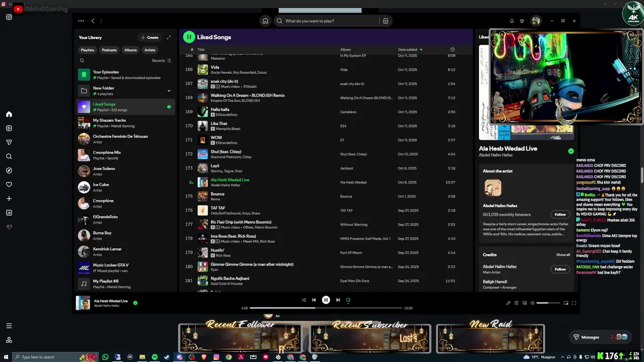Pause playback in the bottom bar
The image size is (644, 362).
[326, 300]
